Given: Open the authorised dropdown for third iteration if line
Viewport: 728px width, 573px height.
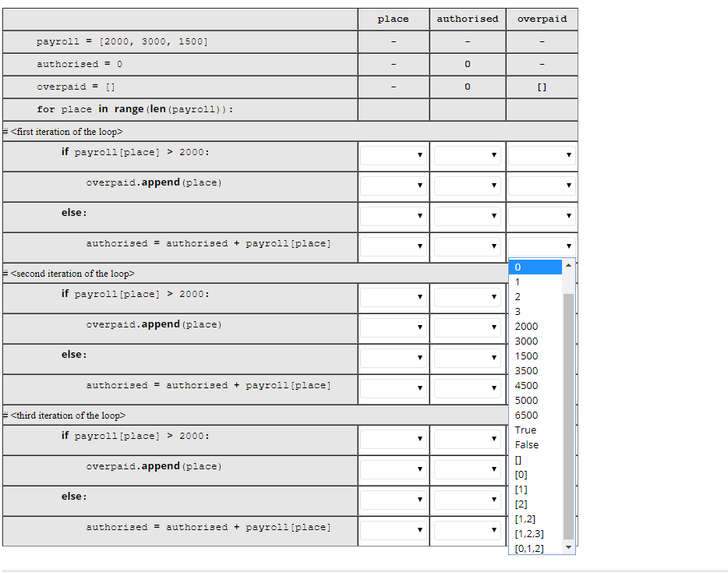Looking at the screenshot, I should pyautogui.click(x=466, y=439).
